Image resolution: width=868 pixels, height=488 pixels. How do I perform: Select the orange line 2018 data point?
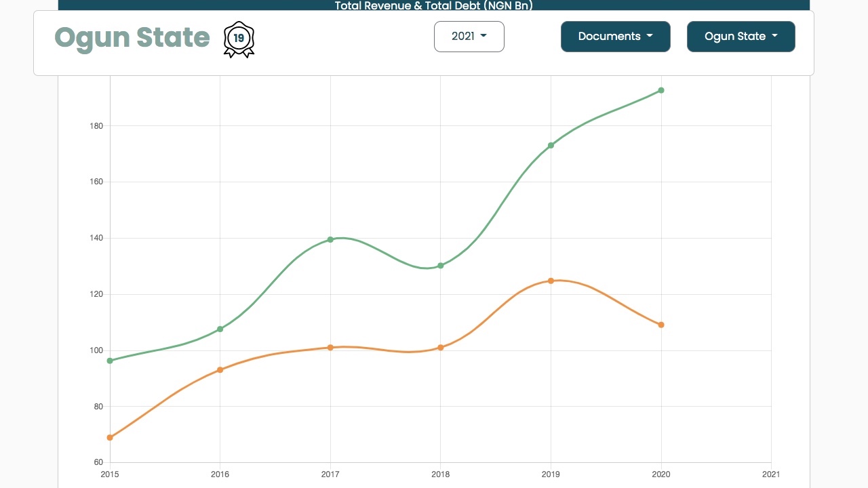point(441,347)
